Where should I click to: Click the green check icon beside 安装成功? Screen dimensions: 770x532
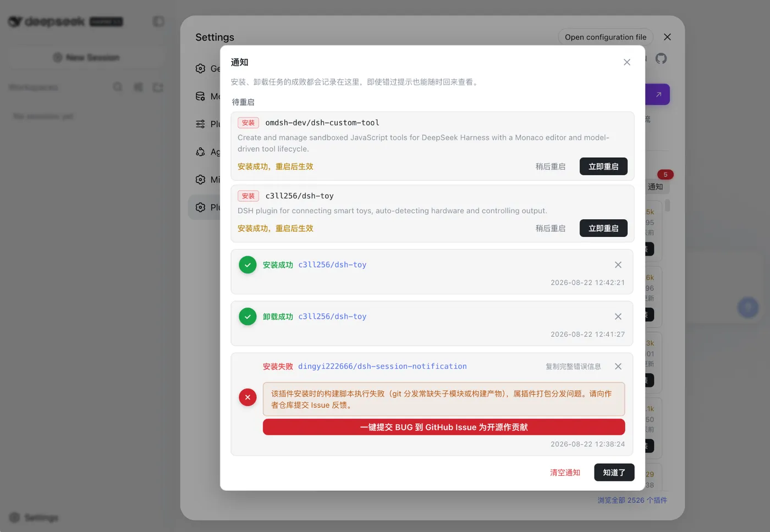248,265
